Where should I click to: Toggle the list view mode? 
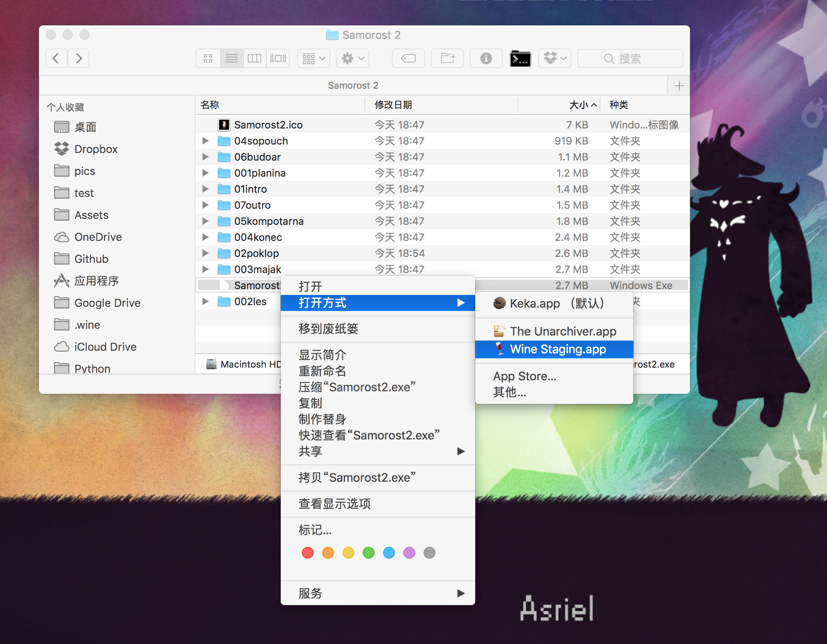[231, 58]
